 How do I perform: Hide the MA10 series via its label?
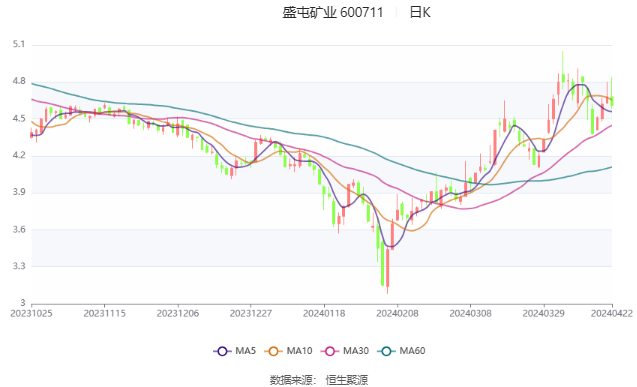pyautogui.click(x=299, y=351)
